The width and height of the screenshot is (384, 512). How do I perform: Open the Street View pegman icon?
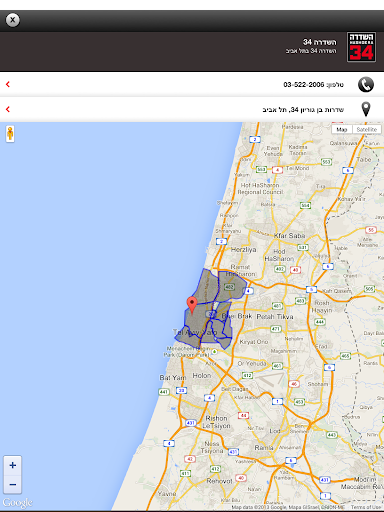(10, 134)
